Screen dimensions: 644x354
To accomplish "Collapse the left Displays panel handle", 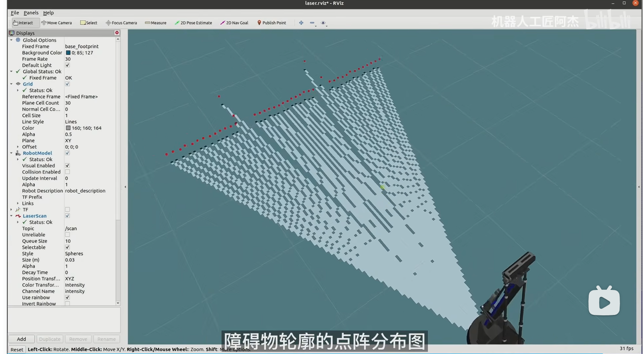I will pos(125,187).
